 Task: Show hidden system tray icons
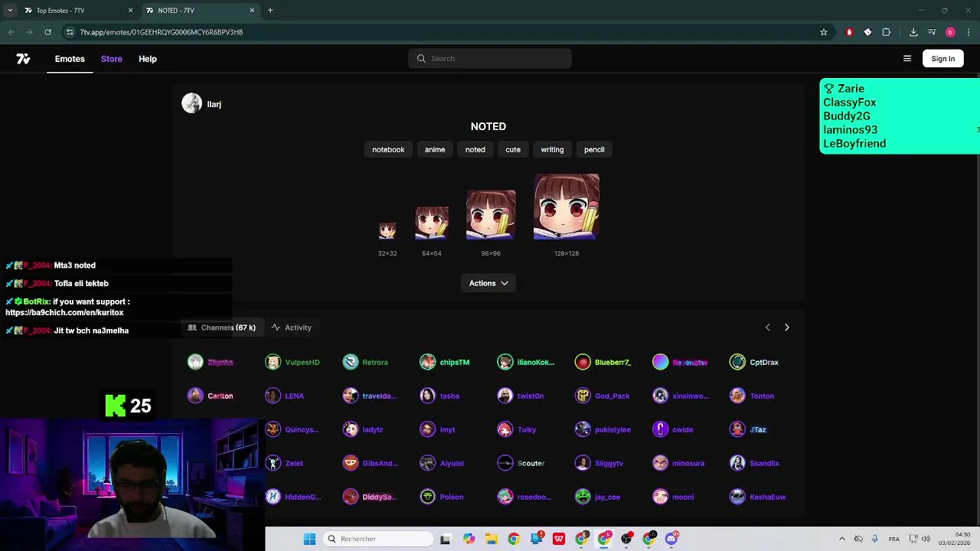842,539
